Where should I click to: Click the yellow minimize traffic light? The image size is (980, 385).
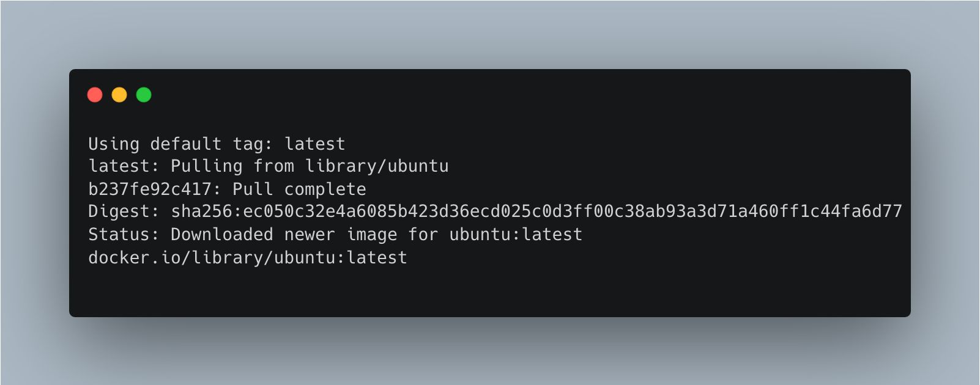point(119,95)
